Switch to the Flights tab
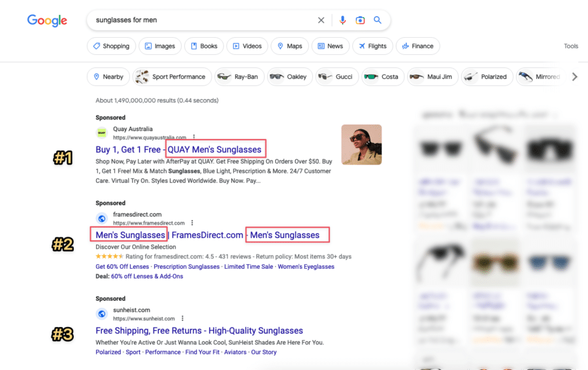The image size is (588, 370). [372, 46]
